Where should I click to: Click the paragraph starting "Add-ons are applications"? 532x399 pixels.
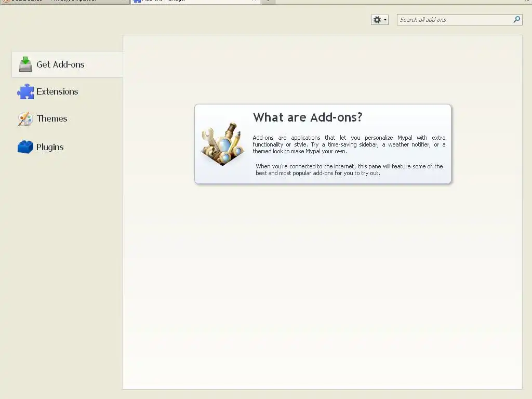349,144
